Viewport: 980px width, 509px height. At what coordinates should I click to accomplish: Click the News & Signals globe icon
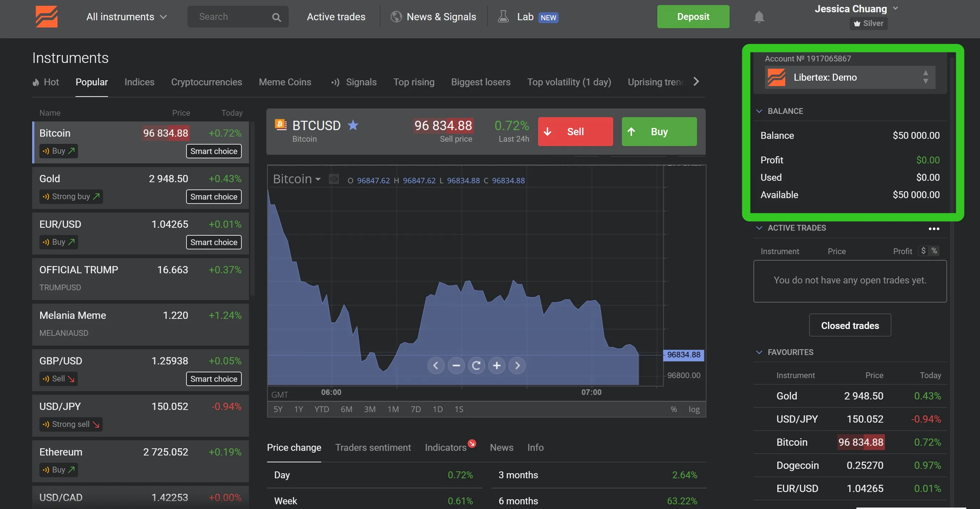pos(396,16)
